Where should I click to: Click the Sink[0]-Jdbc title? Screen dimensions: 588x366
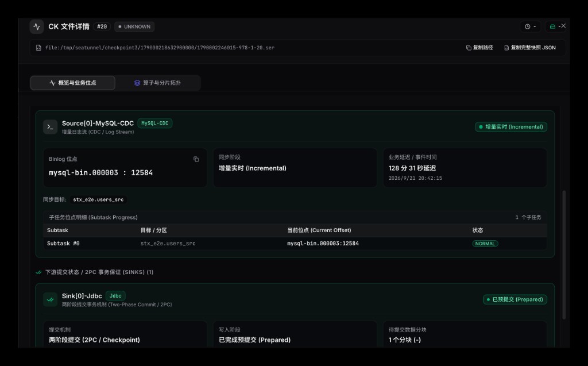click(x=82, y=296)
